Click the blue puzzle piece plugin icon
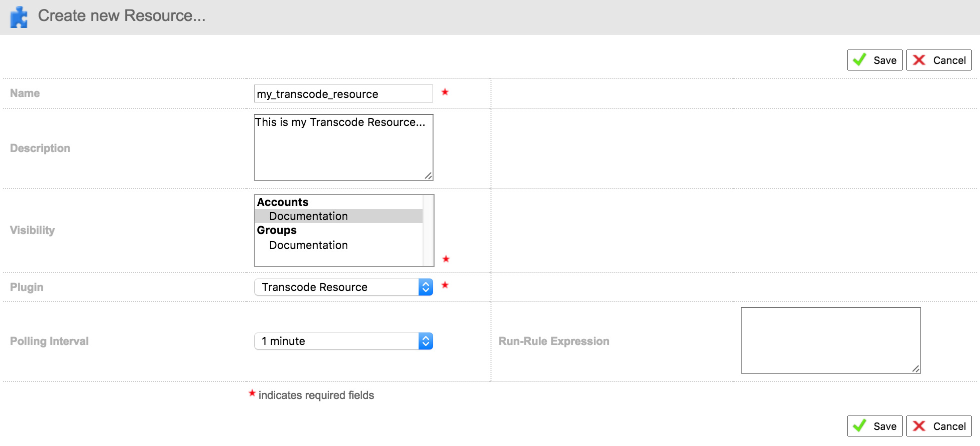 point(19,17)
